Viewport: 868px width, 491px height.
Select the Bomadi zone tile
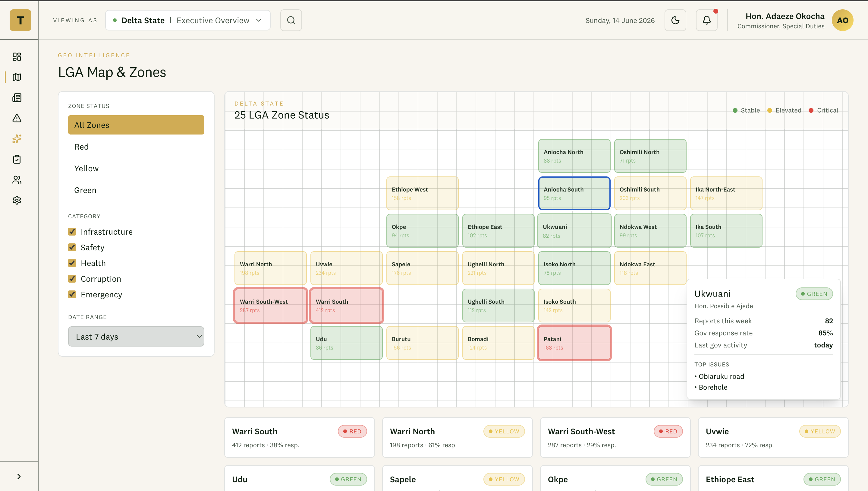tap(498, 343)
